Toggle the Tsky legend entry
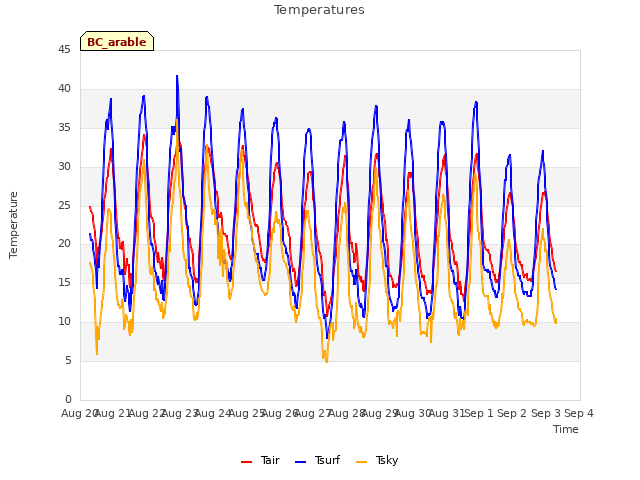This screenshot has height=480, width=640. click(377, 460)
